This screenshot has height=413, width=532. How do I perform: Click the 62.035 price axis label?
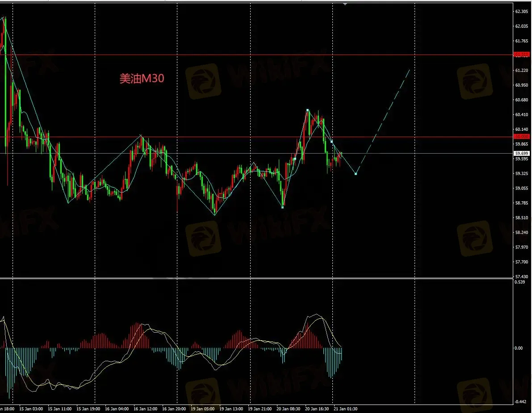pos(521,26)
